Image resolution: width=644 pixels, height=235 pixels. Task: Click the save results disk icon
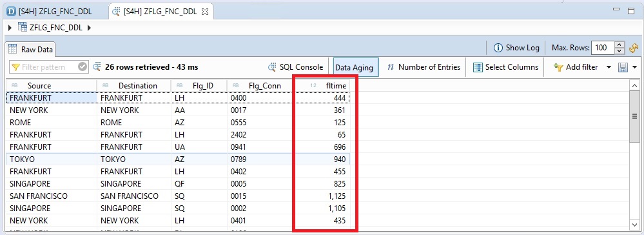(623, 67)
